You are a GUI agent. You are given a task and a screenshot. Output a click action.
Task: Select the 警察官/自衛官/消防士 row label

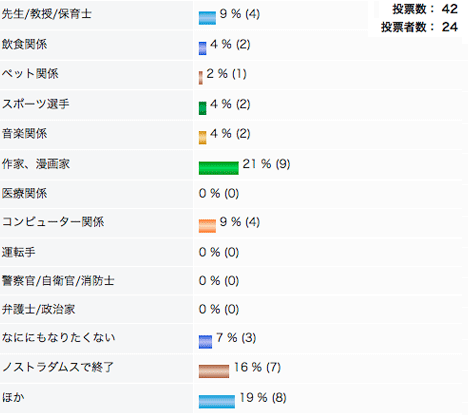[x=58, y=281]
